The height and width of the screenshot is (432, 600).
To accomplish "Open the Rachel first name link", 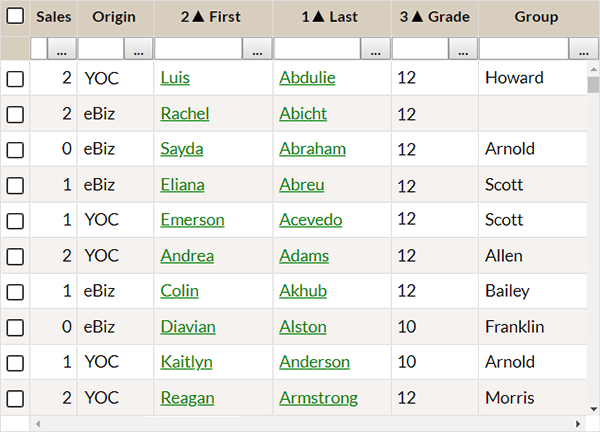I will click(184, 114).
